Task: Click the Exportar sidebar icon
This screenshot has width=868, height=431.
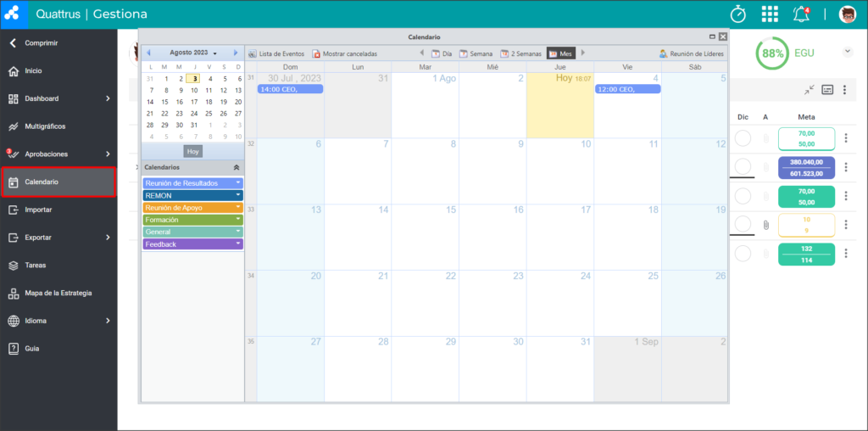Action: [x=14, y=238]
